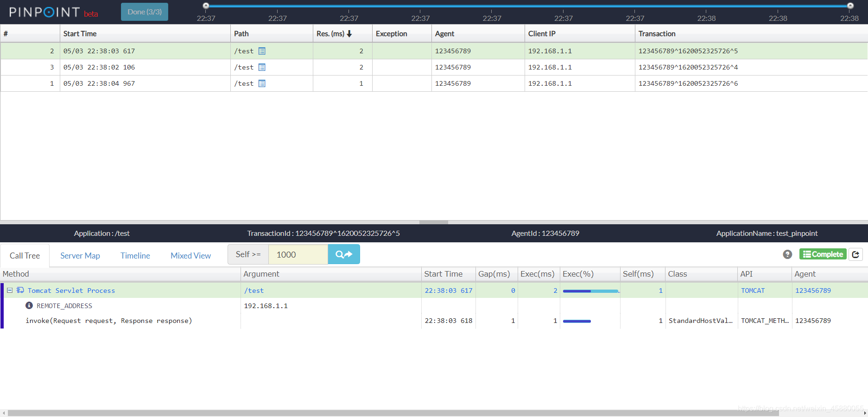Viewport: 868px width, 417px height.
Task: Click the Self search arrow button
Action: (344, 254)
